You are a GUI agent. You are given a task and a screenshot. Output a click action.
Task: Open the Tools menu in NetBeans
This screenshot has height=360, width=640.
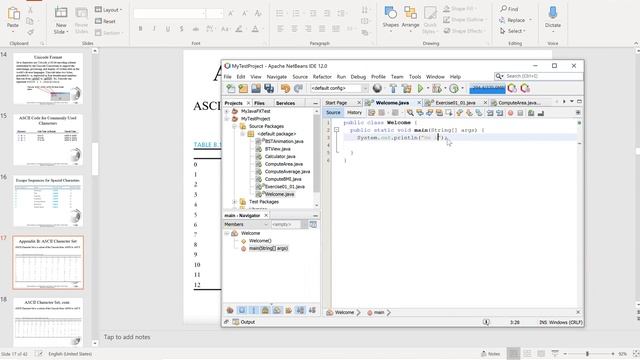(x=415, y=77)
